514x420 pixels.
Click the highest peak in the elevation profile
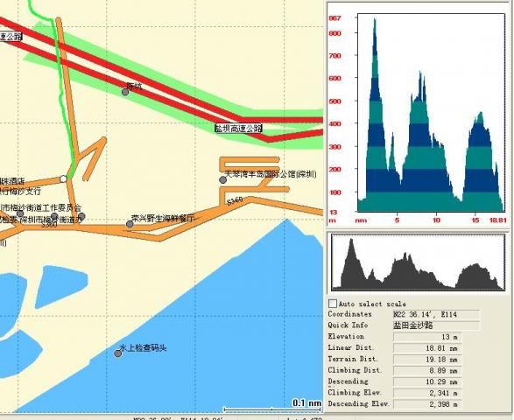(x=375, y=20)
